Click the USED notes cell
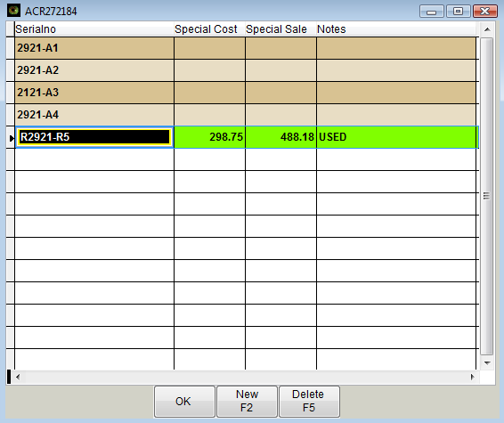504x423 pixels. (397, 137)
